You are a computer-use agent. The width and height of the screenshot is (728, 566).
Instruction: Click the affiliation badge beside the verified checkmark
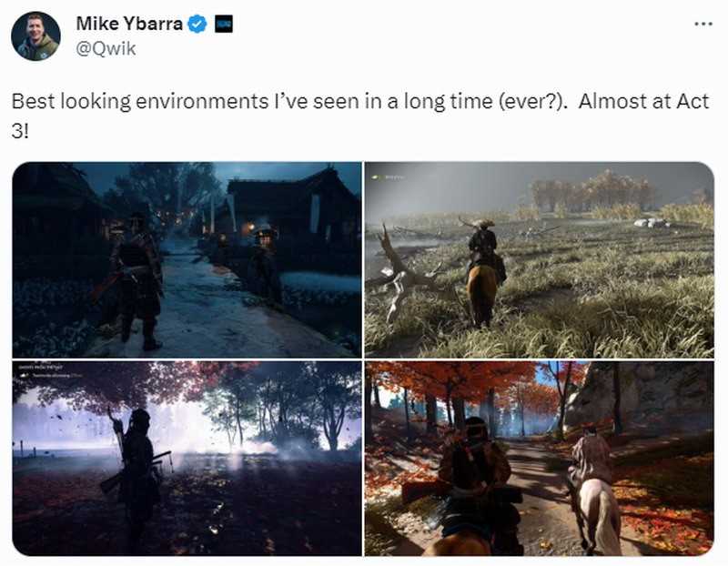click(223, 25)
